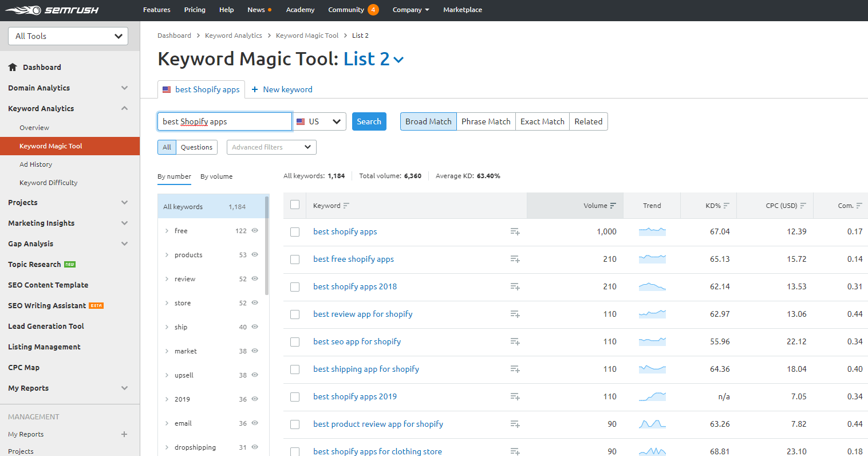Check the box for best shopify apps

coord(295,232)
